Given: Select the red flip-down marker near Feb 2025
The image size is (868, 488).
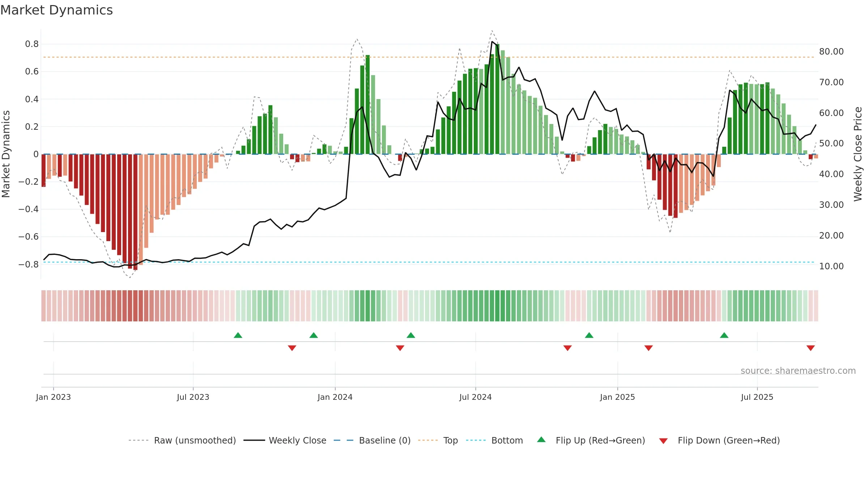Looking at the screenshot, I should [648, 348].
